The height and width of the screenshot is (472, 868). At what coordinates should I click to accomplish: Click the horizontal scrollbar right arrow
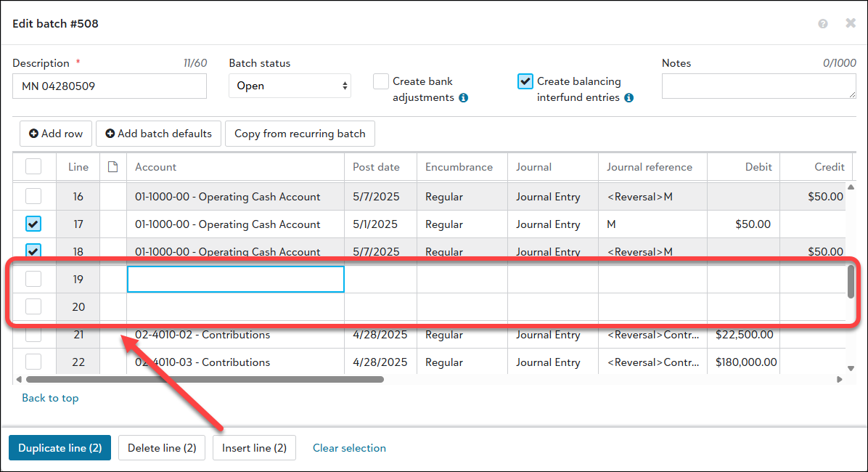[x=840, y=380]
